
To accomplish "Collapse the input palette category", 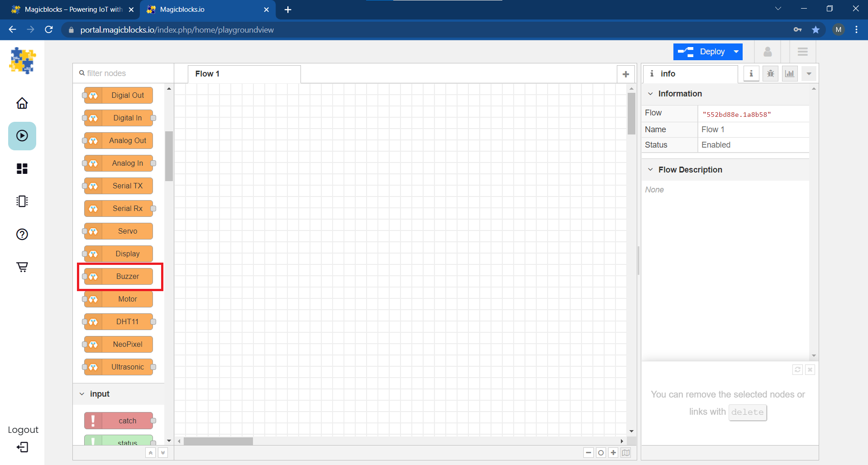I will [82, 394].
